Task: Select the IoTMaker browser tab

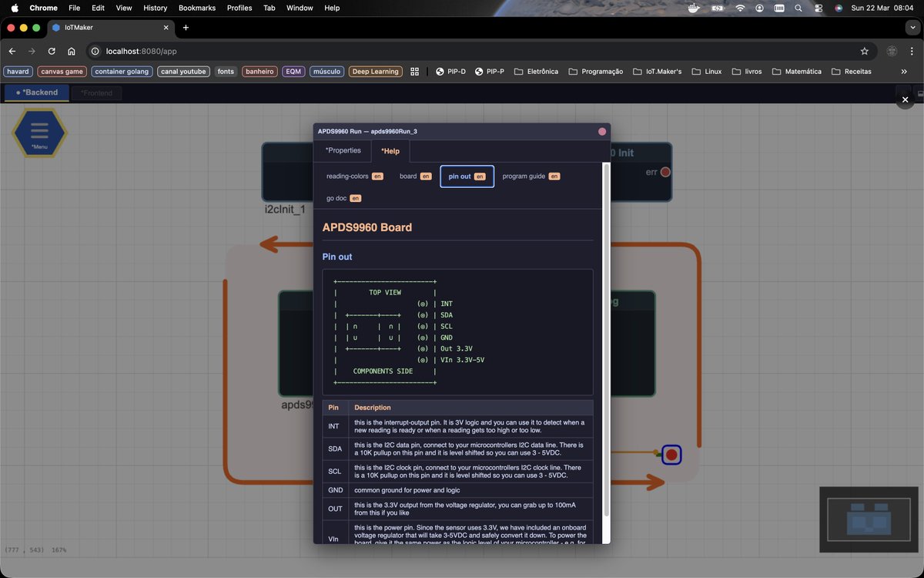Action: click(x=110, y=28)
